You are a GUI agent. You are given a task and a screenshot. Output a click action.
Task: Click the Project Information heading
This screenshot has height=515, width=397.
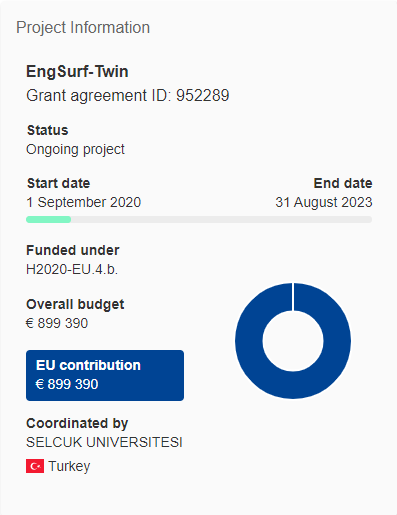pyautogui.click(x=83, y=27)
